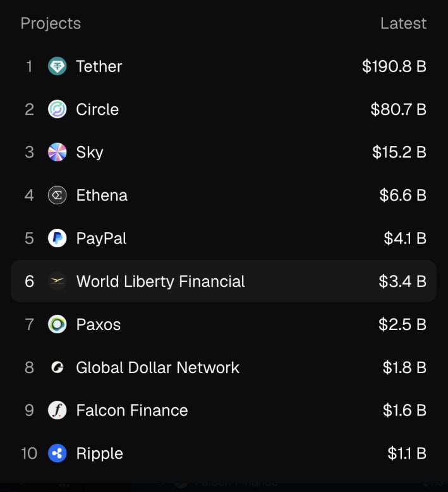Open the Tether project name link
The image size is (448, 492).
click(x=99, y=66)
